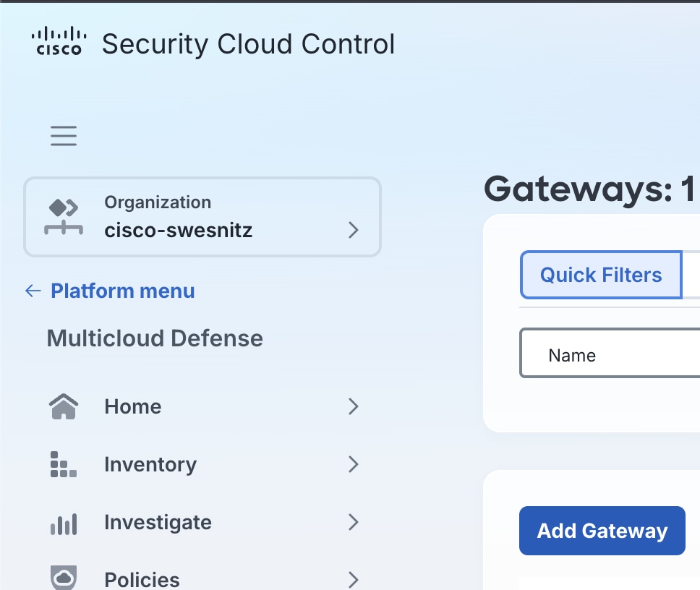Click the back arrow beside Platform menu
700x590 pixels.
point(33,291)
